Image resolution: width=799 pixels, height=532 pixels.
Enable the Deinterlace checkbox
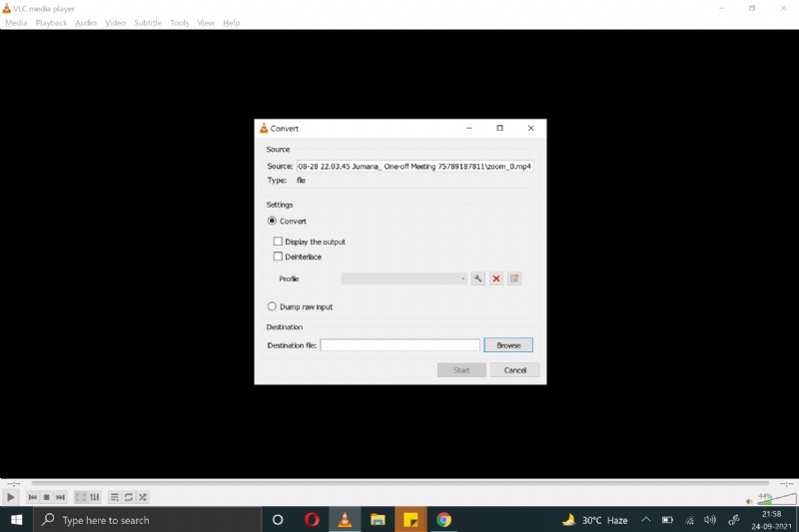coord(278,257)
